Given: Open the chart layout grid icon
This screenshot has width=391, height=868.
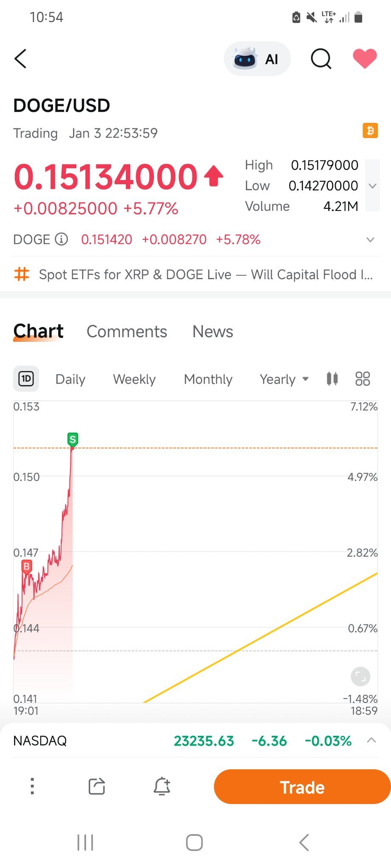Looking at the screenshot, I should pyautogui.click(x=363, y=378).
